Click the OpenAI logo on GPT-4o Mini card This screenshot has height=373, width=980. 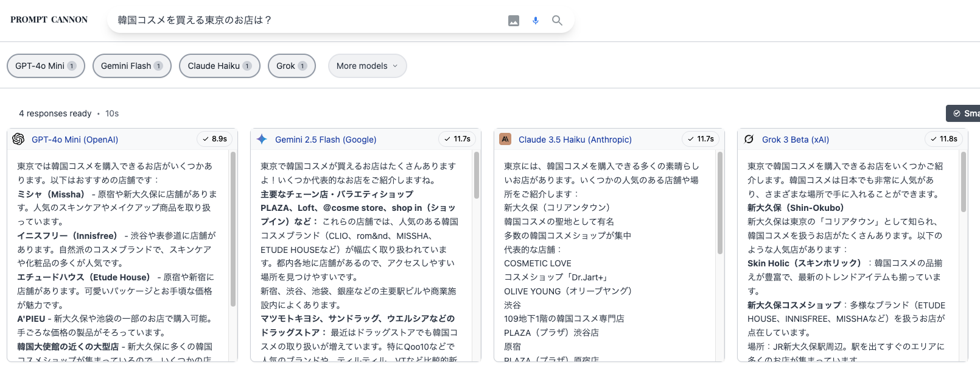(x=18, y=139)
